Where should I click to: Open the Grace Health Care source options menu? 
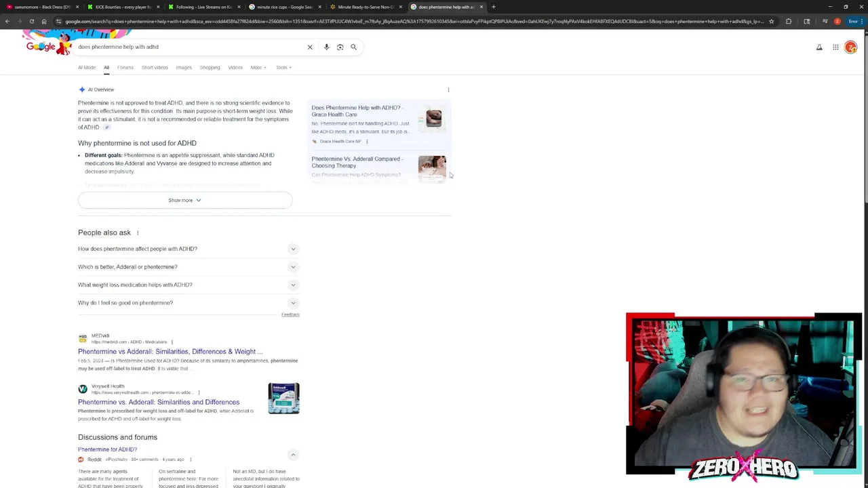coord(367,141)
